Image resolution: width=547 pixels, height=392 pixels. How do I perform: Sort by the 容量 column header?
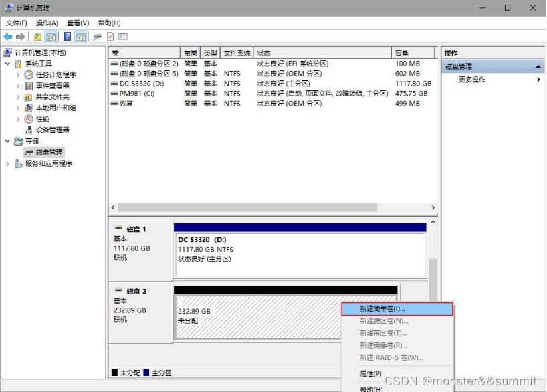click(x=413, y=53)
